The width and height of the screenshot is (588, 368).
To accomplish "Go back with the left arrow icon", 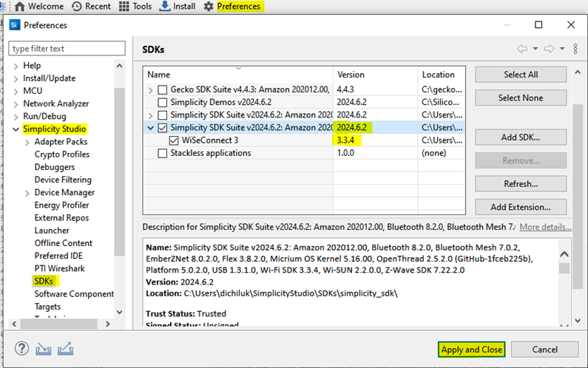I will [x=522, y=49].
